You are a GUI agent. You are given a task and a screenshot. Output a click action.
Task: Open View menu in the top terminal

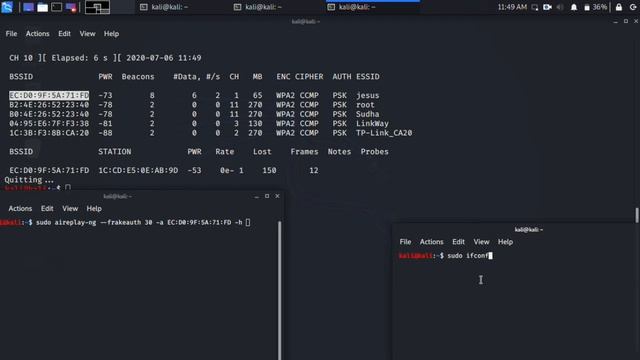pyautogui.click(x=87, y=33)
